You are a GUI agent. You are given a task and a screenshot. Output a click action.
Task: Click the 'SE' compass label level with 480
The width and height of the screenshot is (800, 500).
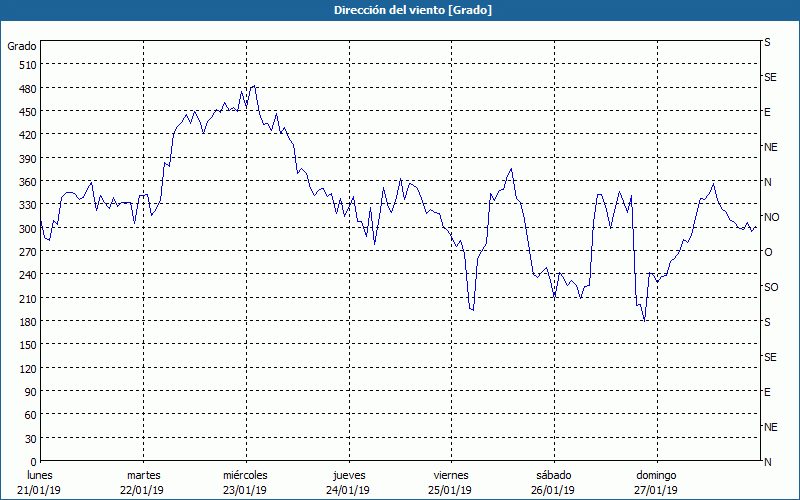point(770,78)
